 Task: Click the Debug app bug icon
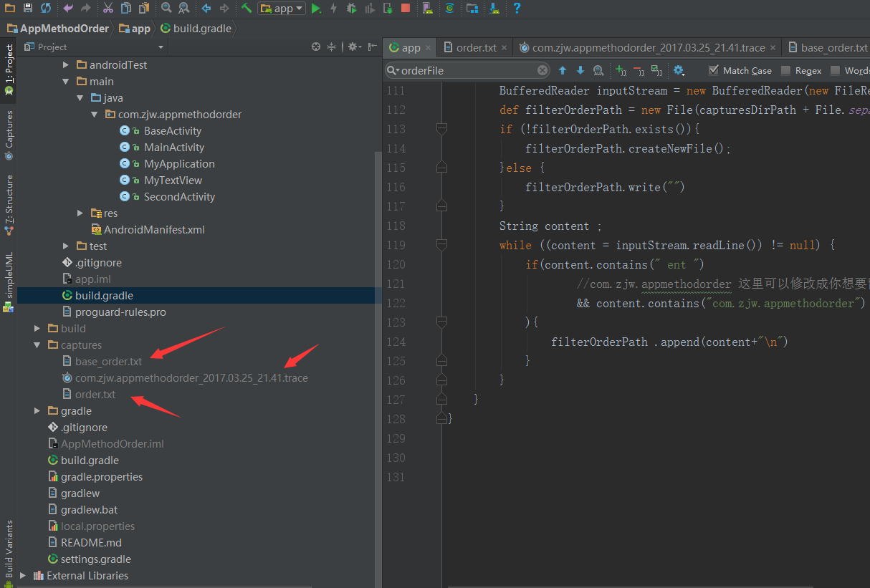click(x=351, y=9)
